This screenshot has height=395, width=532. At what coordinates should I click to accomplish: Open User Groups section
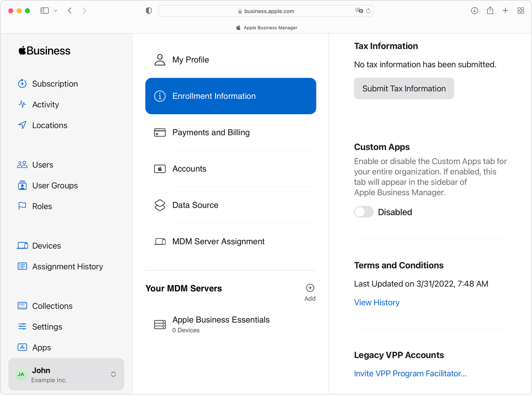[55, 186]
